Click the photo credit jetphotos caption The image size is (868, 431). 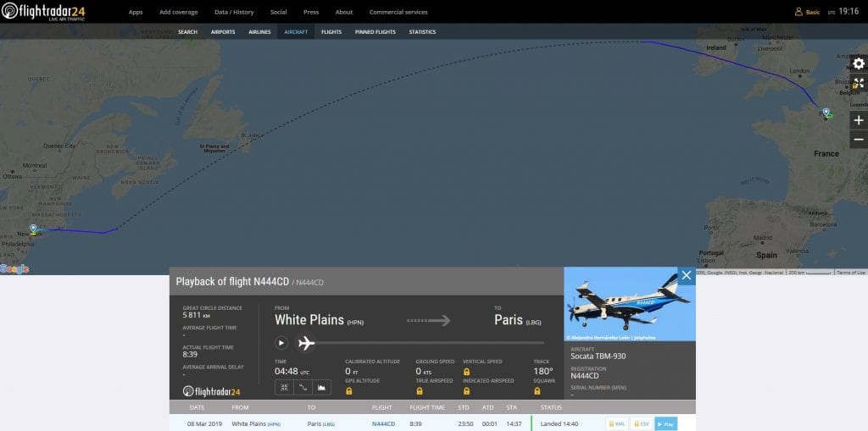coord(610,337)
